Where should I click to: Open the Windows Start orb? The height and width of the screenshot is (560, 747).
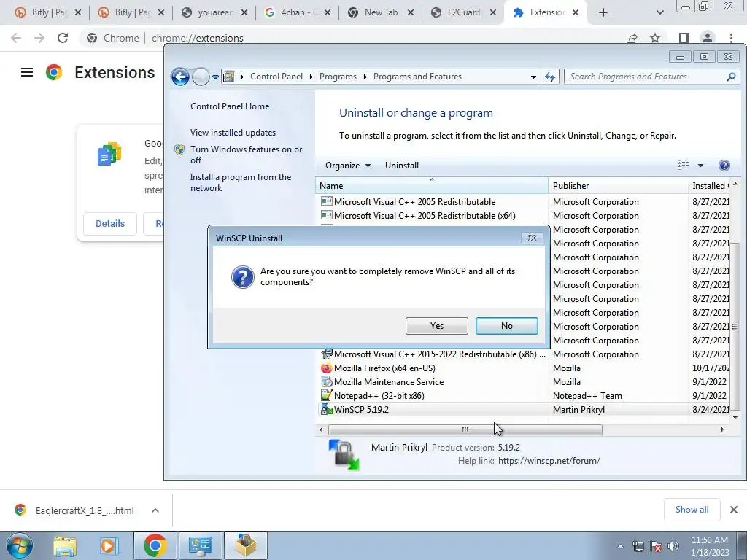(19, 545)
